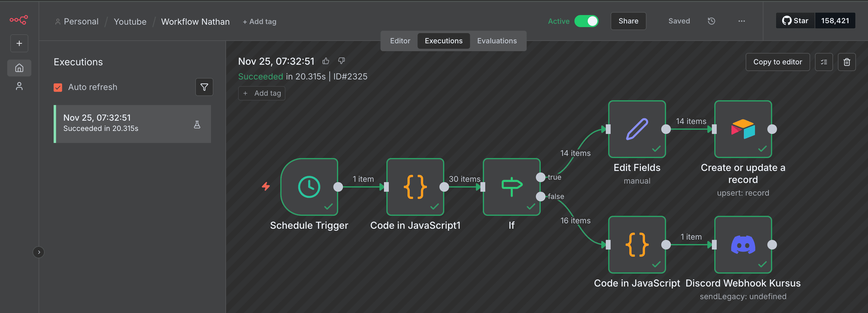Select the If node

coord(511,187)
